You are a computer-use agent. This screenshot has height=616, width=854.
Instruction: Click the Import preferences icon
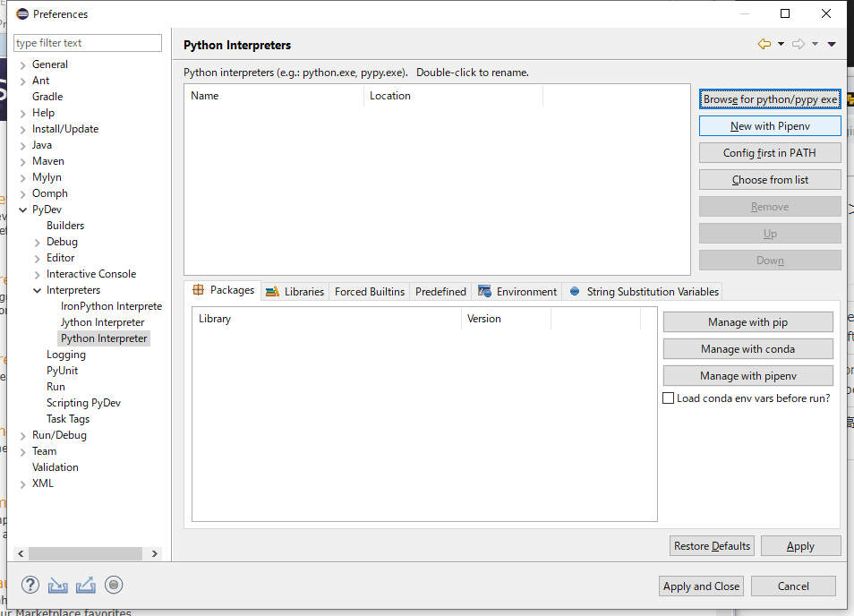coord(58,586)
